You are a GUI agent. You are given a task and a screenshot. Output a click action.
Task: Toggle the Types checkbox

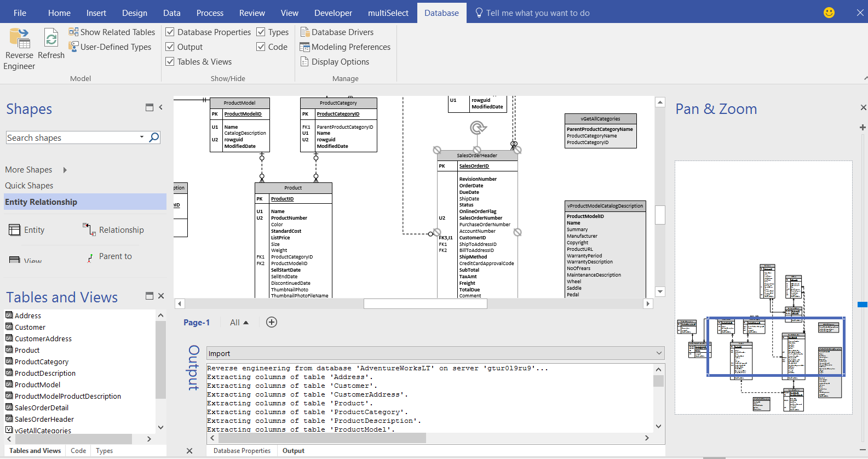[x=261, y=32]
